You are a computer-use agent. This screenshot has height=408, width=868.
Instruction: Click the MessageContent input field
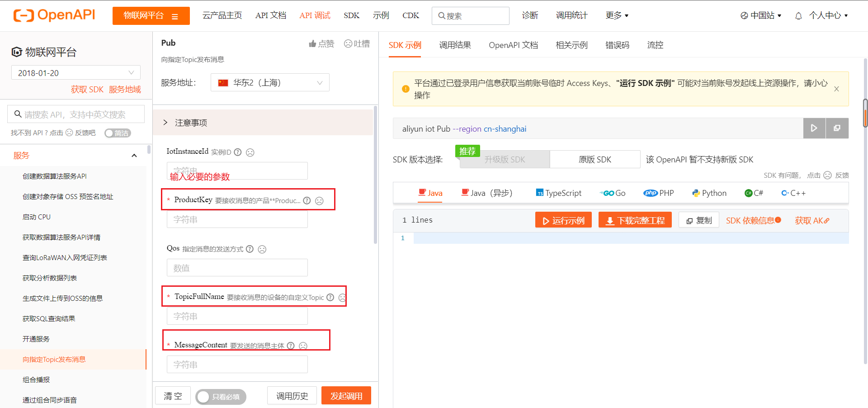pyautogui.click(x=237, y=365)
